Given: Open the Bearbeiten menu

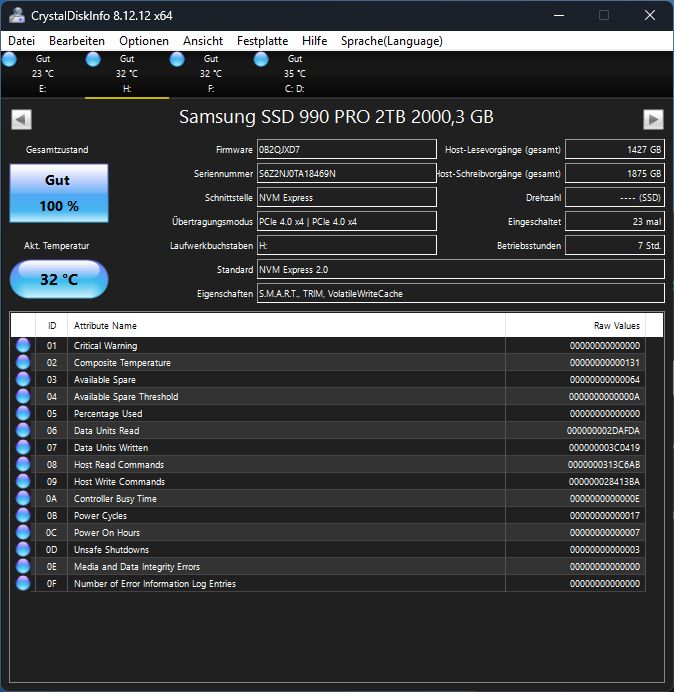Looking at the screenshot, I should [77, 41].
